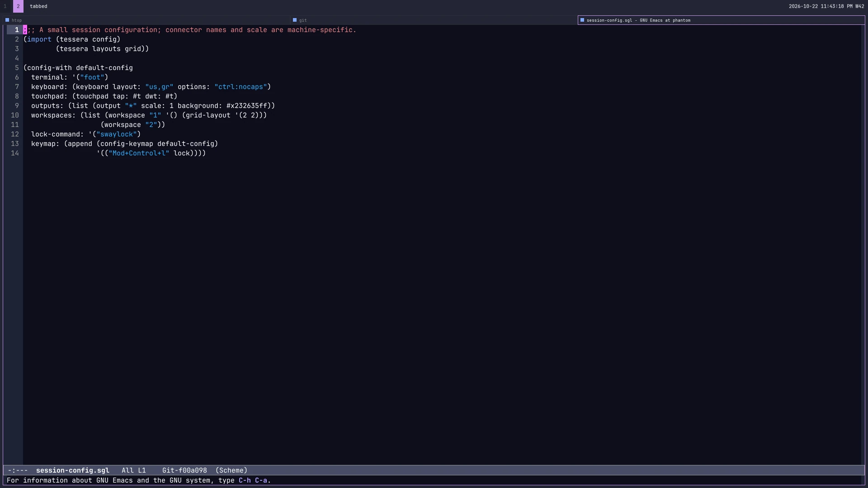
Task: Click the echo area message
Action: (x=139, y=480)
